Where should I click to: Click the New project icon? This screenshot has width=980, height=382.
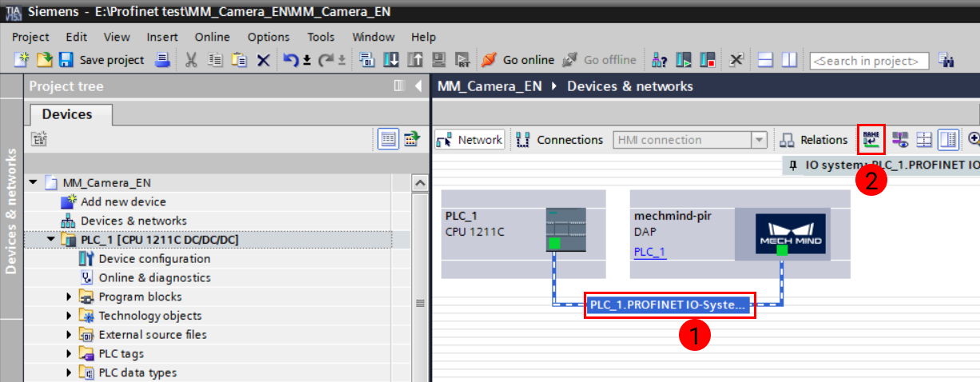pyautogui.click(x=22, y=60)
